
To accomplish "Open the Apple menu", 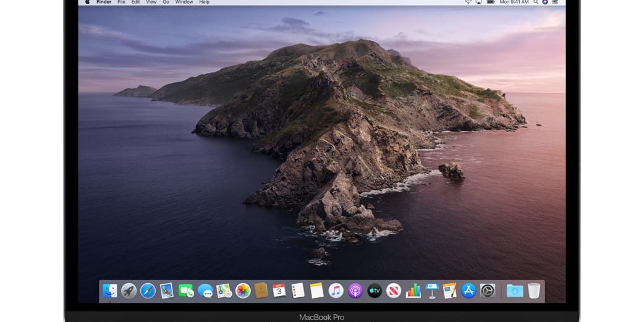I will click(x=87, y=2).
